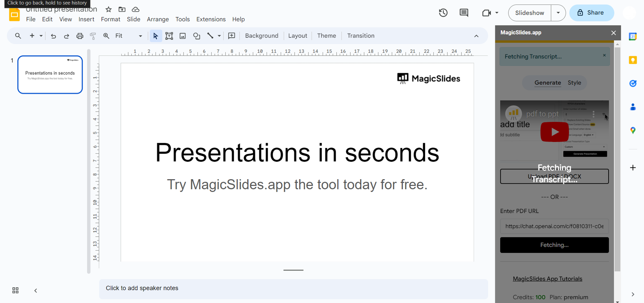The height and width of the screenshot is (303, 644).
Task: Redo the last action
Action: (66, 36)
